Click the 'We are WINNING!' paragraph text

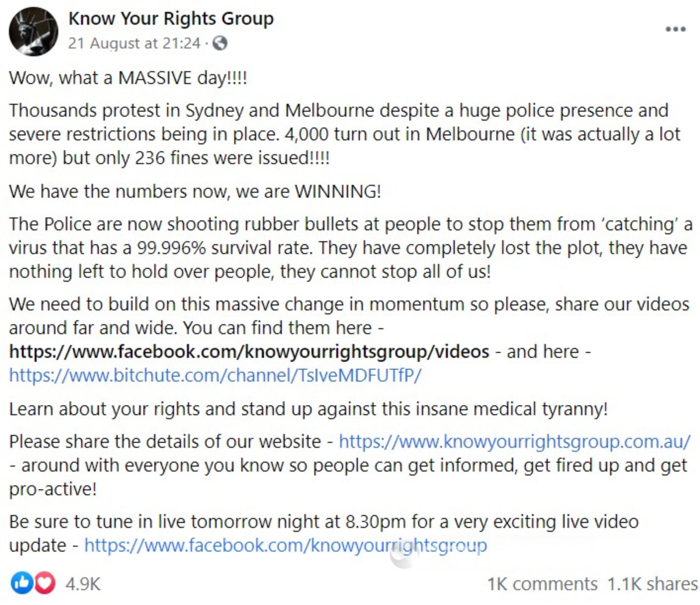[195, 191]
